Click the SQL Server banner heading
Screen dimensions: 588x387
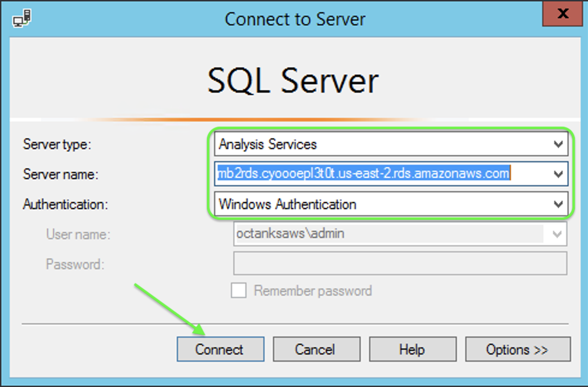click(293, 81)
